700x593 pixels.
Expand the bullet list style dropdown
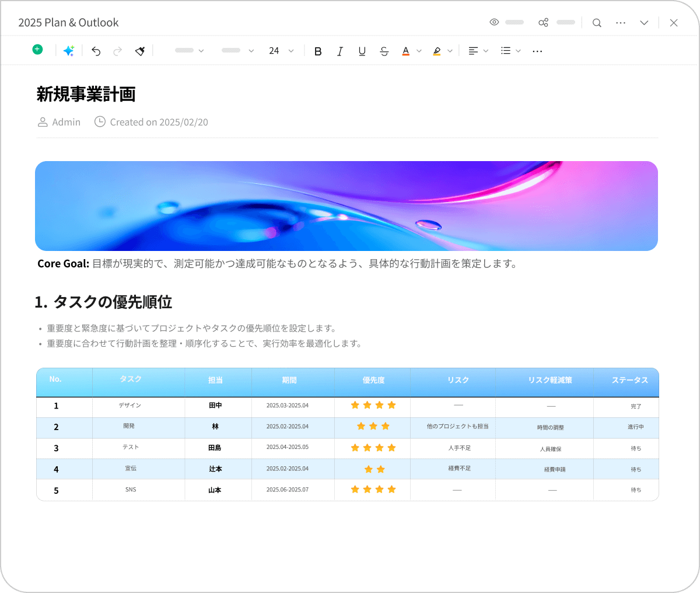[510, 51]
